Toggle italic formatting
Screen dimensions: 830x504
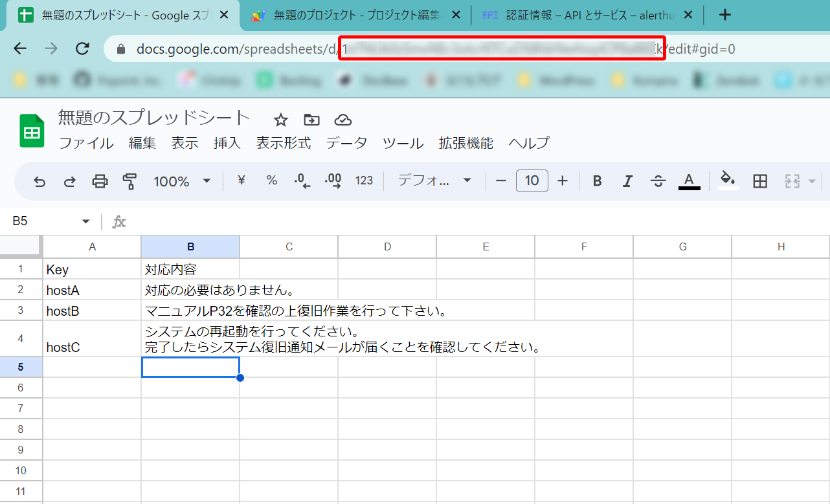[627, 181]
